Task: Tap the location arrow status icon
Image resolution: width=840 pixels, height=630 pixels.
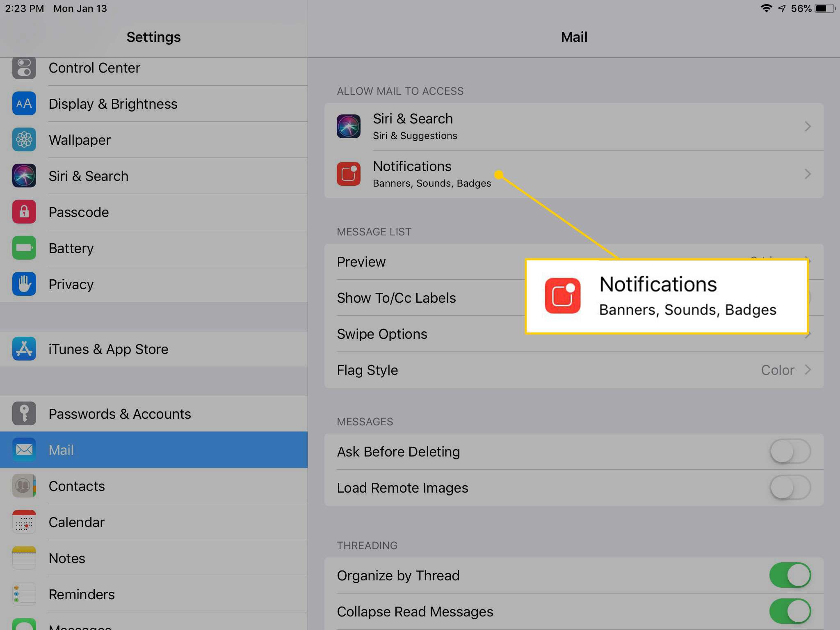Action: [x=782, y=9]
